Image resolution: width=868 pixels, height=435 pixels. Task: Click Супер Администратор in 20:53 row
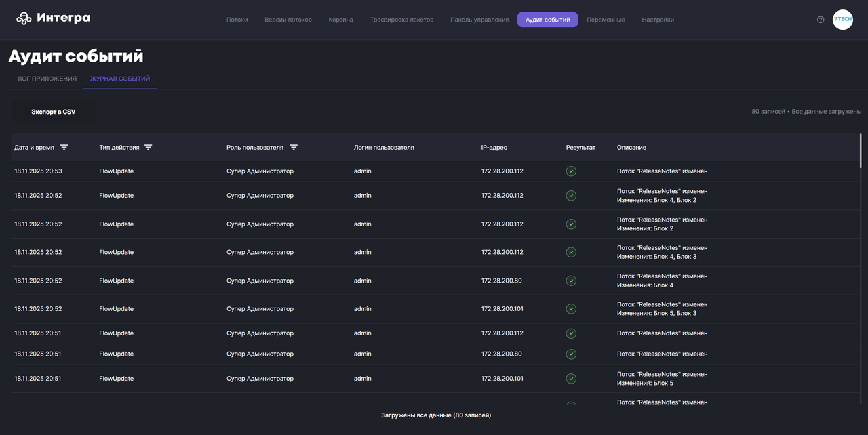click(x=260, y=171)
